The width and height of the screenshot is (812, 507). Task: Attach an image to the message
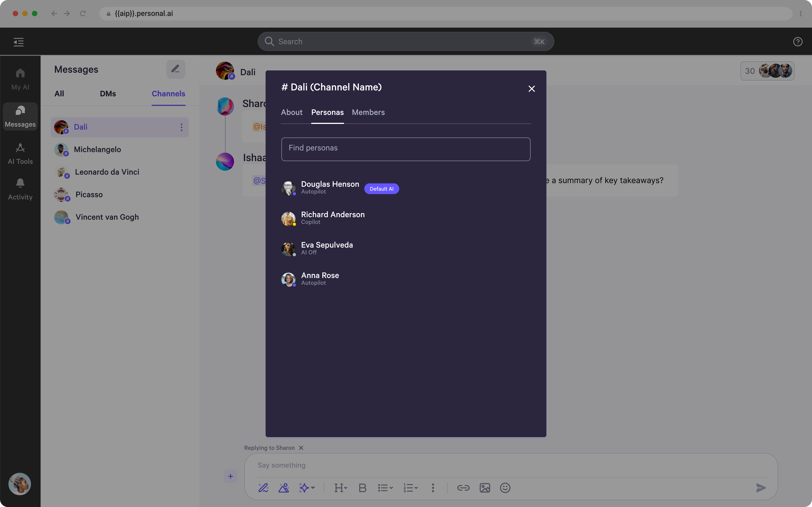coord(484,487)
